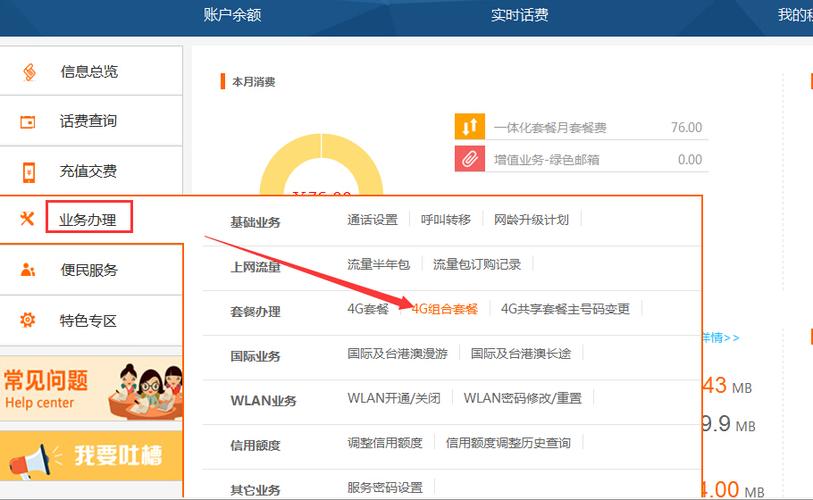Open 信用额度调整历史查询 link

pyautogui.click(x=509, y=443)
